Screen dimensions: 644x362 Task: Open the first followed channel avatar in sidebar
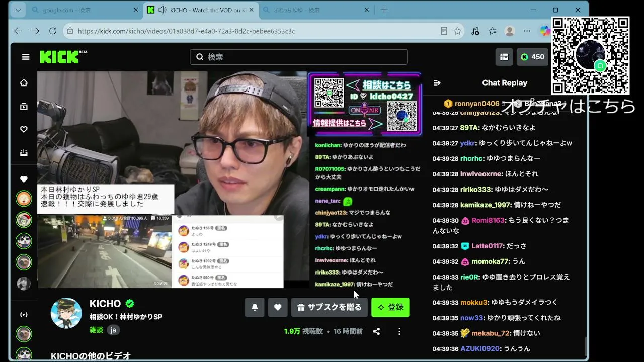24,199
